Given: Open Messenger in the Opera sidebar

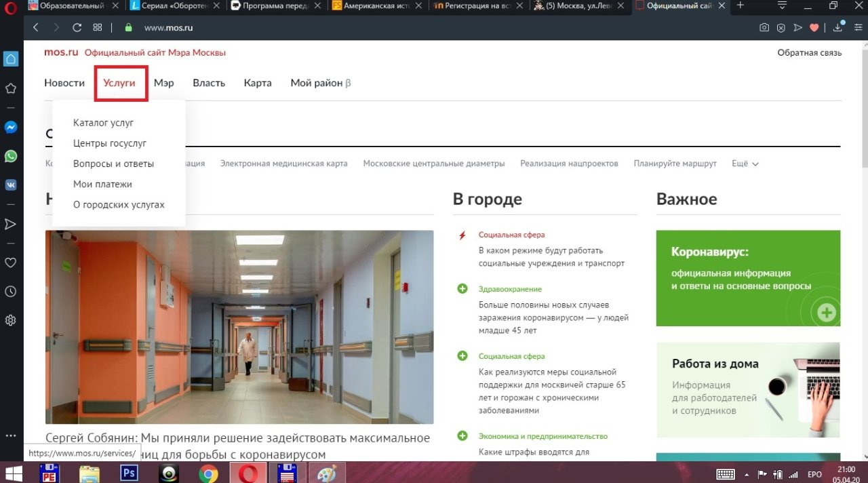Looking at the screenshot, I should tap(11, 128).
